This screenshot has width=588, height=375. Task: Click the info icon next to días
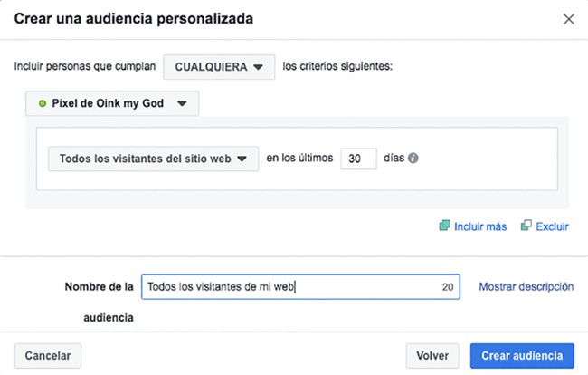[413, 158]
